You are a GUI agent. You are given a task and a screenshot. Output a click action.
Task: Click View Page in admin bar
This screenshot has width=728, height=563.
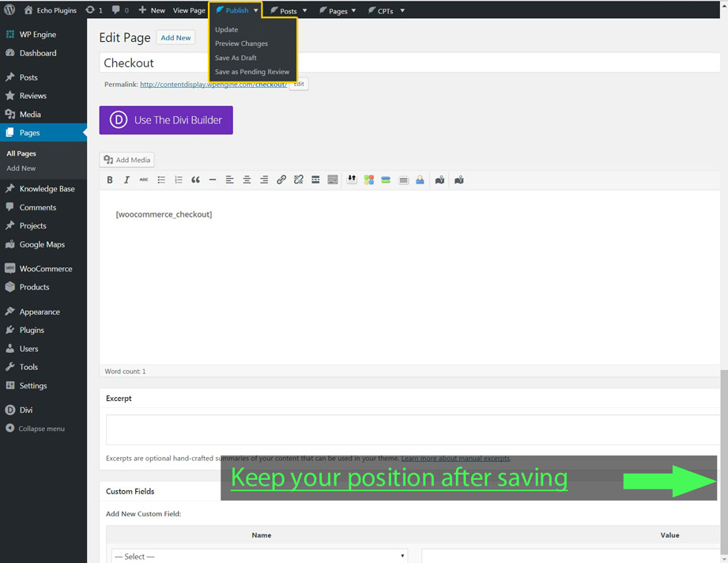189,10
